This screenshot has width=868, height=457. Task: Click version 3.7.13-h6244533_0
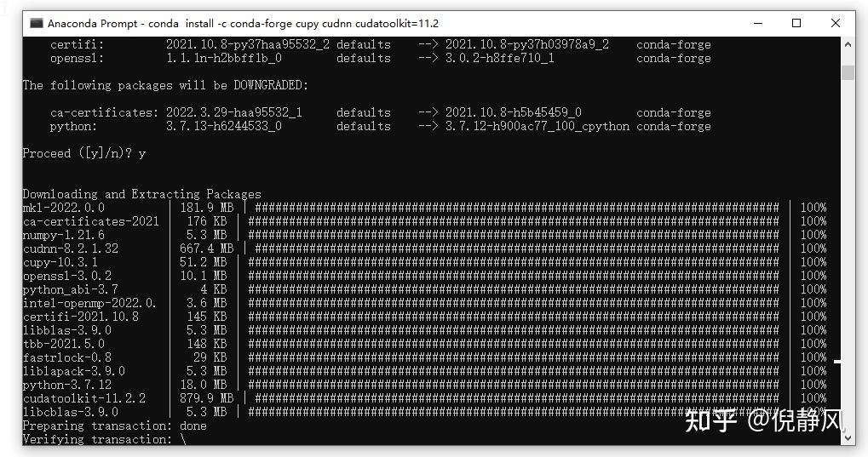pos(224,126)
